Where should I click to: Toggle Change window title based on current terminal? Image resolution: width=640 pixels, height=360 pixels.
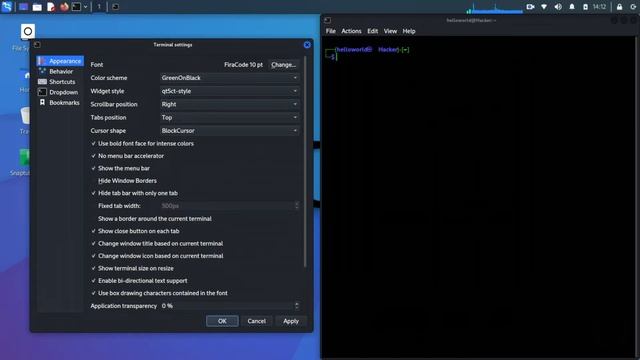157,243
